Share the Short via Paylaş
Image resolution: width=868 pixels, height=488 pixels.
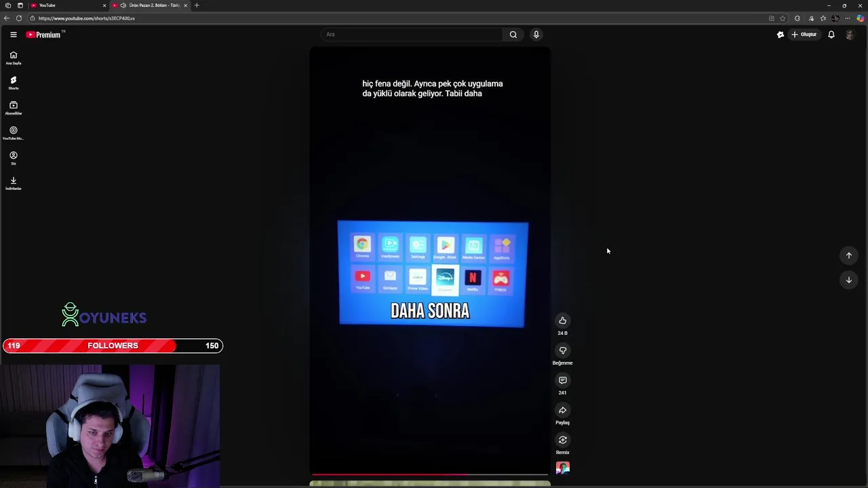click(562, 410)
